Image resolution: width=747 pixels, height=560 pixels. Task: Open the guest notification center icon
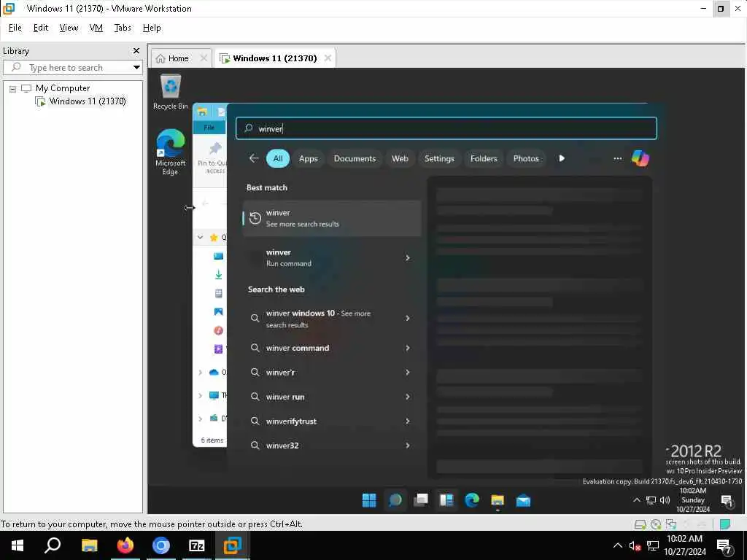click(727, 500)
